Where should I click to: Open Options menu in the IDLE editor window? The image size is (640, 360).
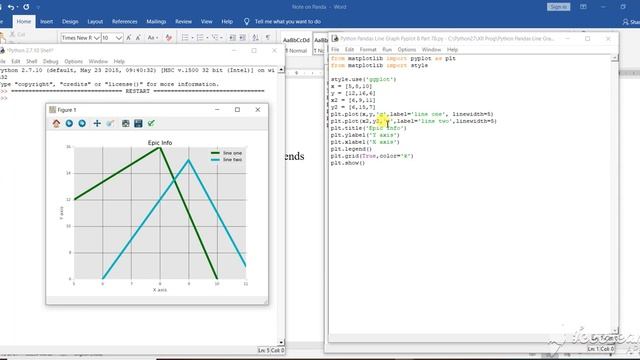click(407, 49)
